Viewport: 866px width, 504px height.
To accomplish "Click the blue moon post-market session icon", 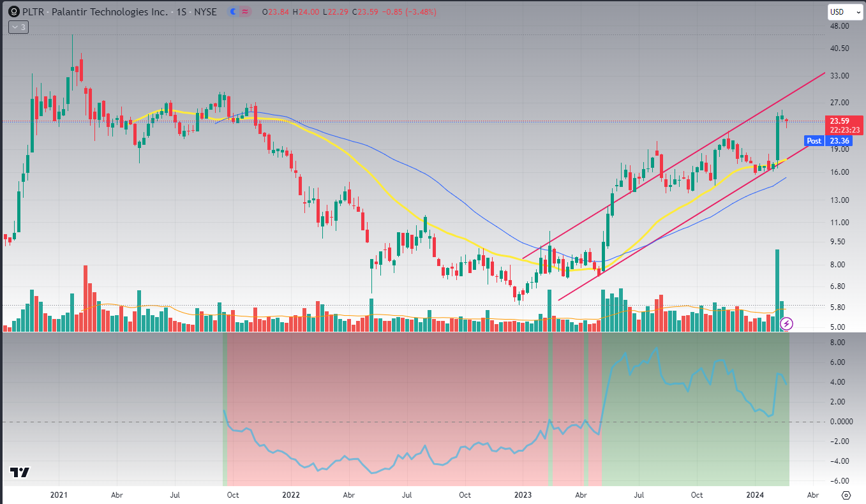I will (234, 12).
